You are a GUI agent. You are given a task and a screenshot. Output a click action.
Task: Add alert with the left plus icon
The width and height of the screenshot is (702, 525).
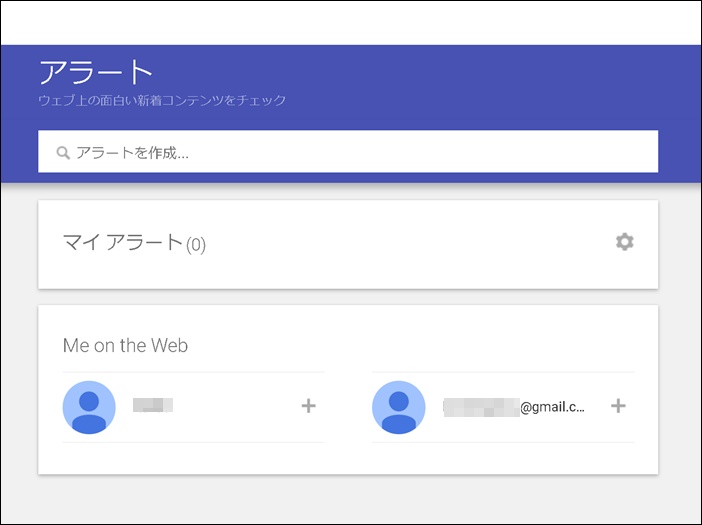click(308, 406)
